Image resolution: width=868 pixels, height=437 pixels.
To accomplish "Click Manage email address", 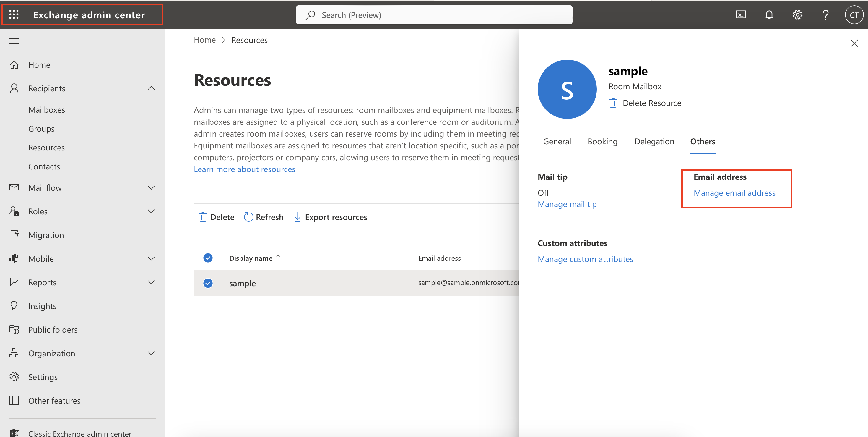I will [x=734, y=192].
